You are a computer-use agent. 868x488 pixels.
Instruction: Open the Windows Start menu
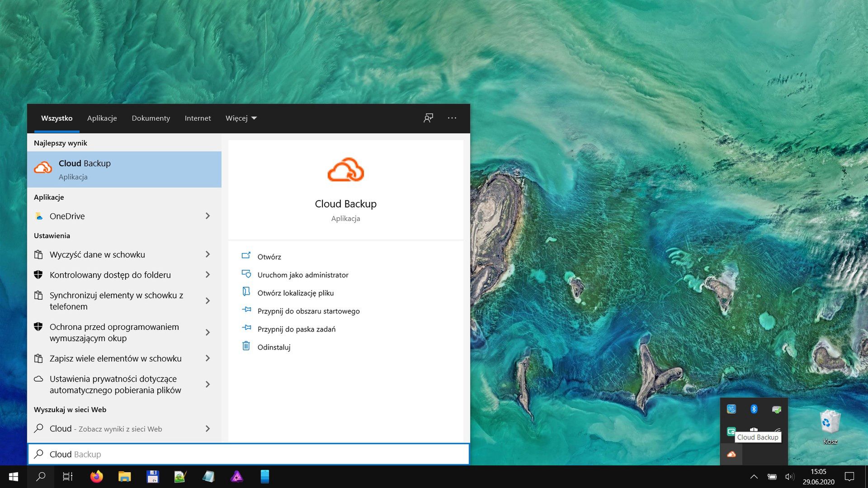(x=14, y=477)
